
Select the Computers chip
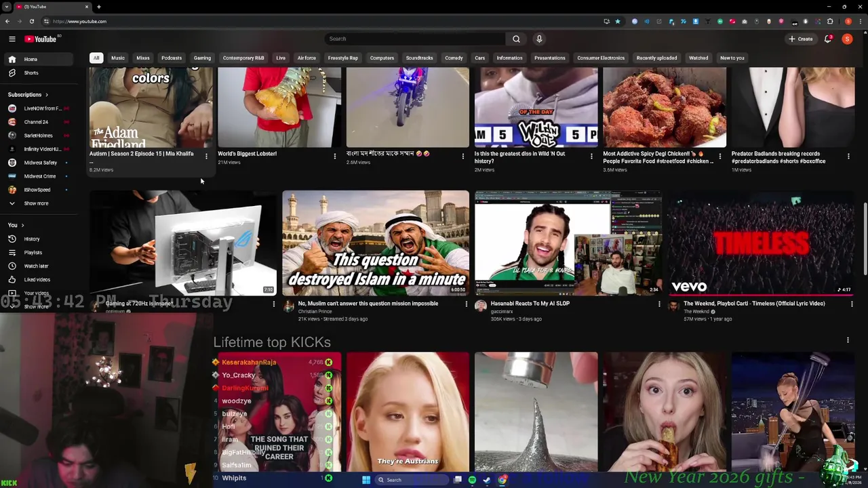coord(382,58)
